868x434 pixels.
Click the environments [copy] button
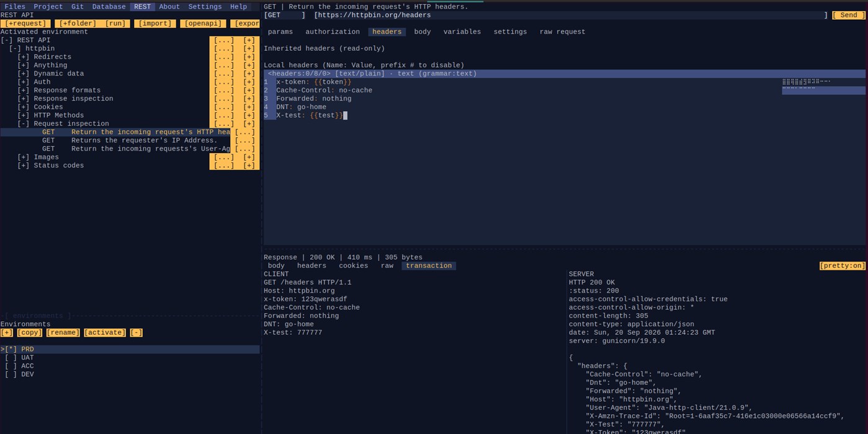coord(30,333)
